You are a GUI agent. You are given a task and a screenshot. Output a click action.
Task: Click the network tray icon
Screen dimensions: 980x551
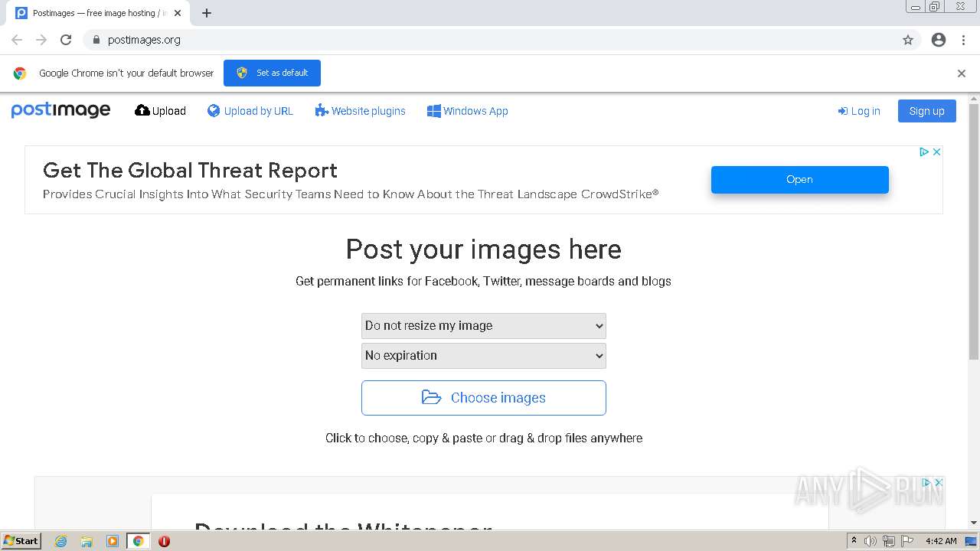889,541
